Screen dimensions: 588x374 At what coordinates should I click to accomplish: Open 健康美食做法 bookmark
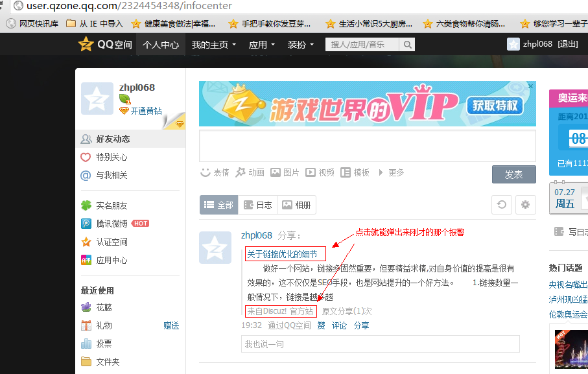(173, 23)
